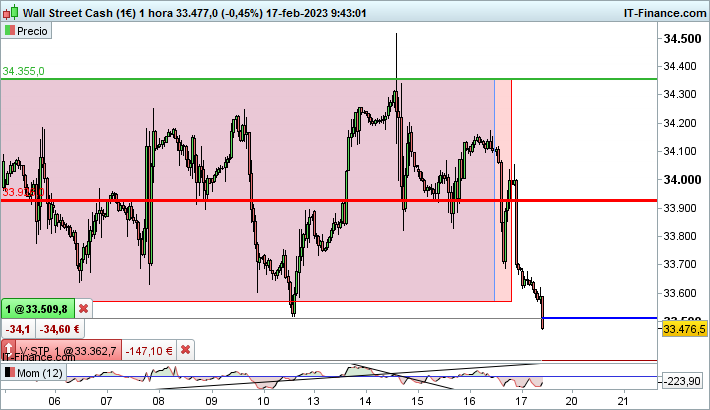Click the -34,60 € loss value
The width and height of the screenshot is (710, 410).
(x=59, y=329)
